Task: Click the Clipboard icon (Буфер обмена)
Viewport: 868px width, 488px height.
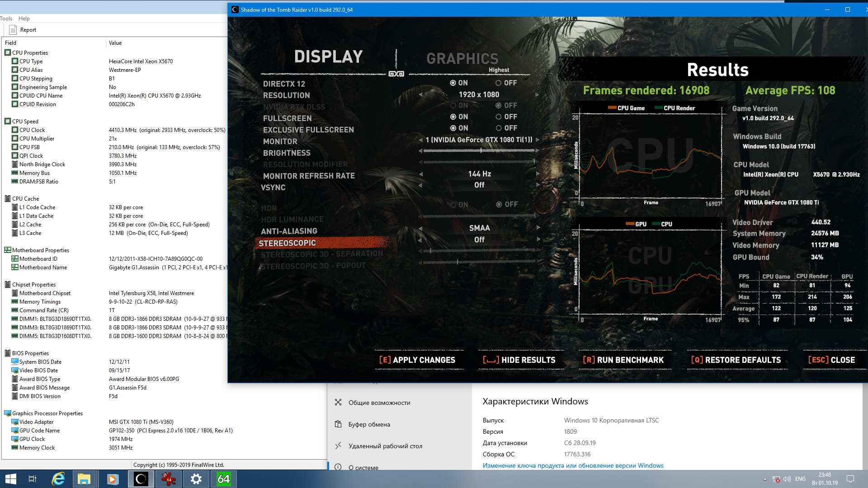Action: [x=338, y=424]
